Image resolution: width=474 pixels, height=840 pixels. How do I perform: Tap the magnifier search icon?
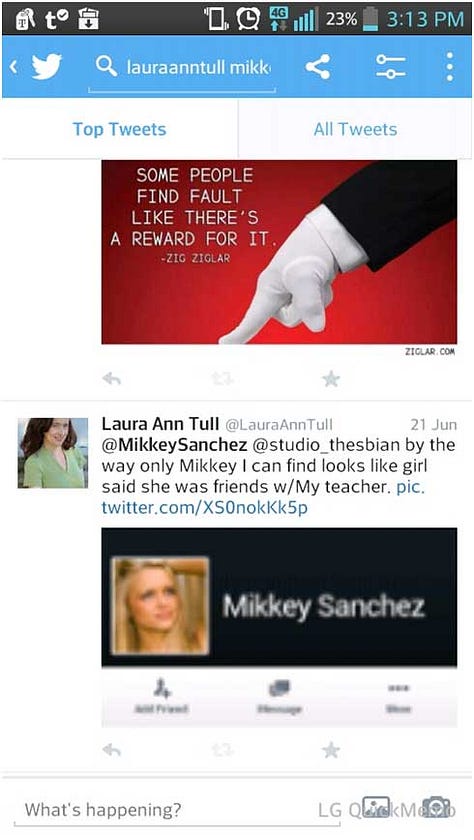tap(106, 66)
